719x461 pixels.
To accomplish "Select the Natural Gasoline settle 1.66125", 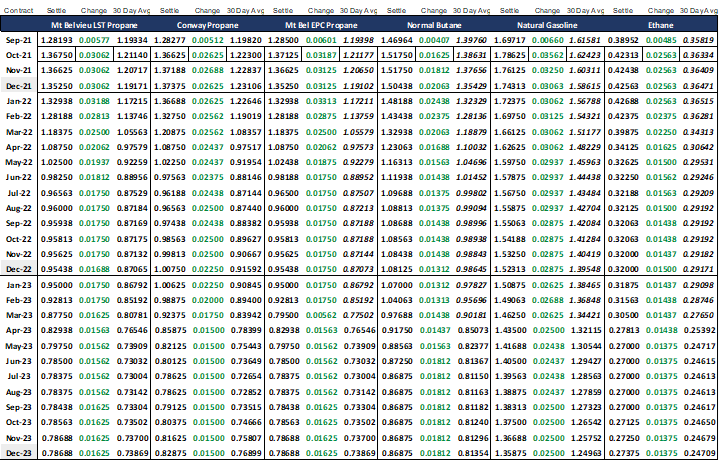I will tap(510, 132).
